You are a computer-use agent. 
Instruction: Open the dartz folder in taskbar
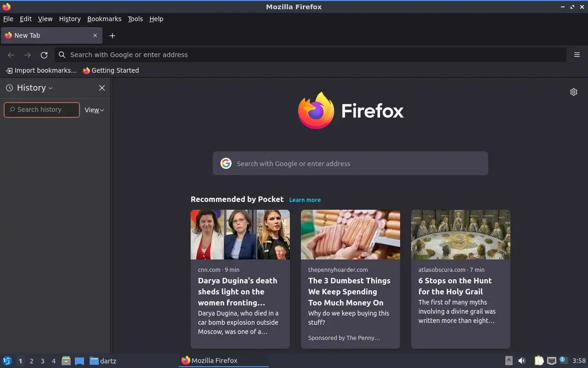103,361
